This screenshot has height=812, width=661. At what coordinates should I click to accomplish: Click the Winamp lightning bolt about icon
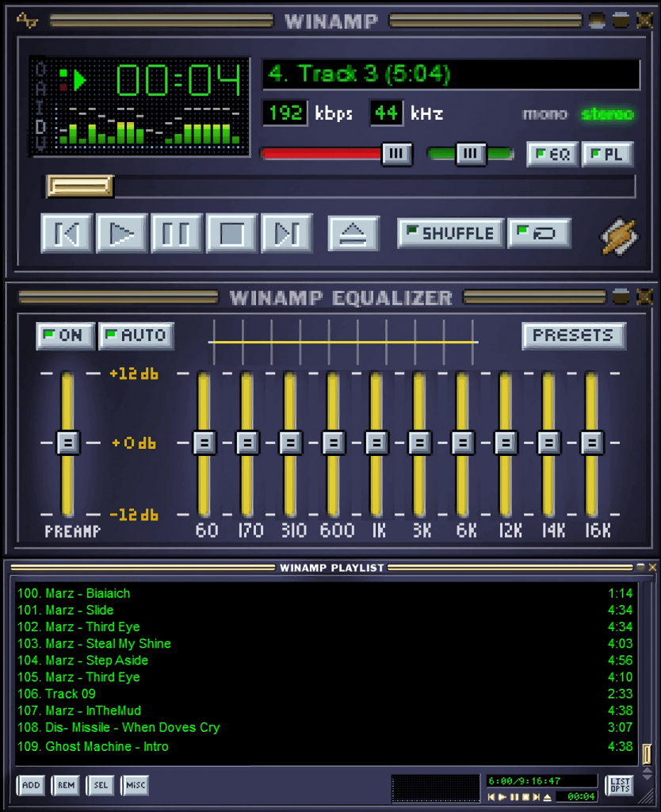(619, 236)
